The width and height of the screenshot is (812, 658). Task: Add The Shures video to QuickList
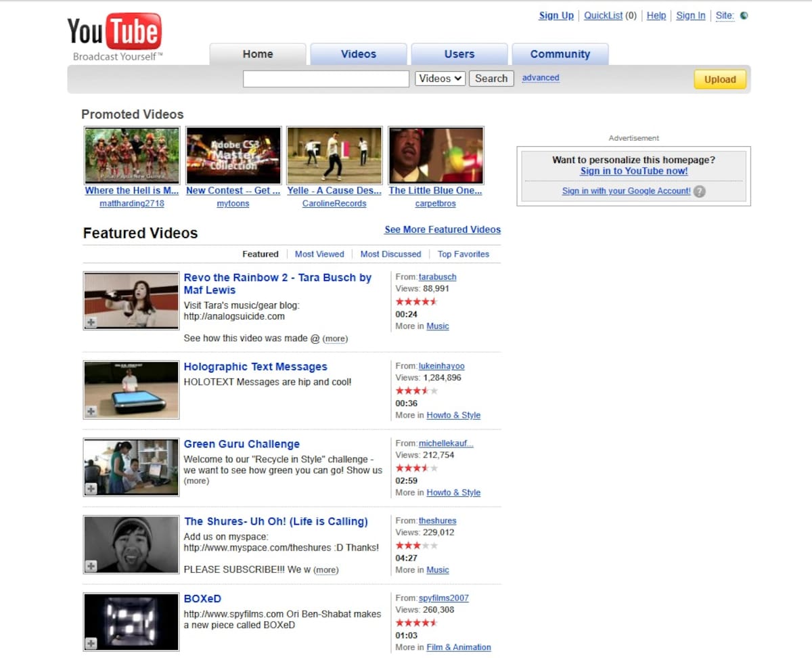[x=91, y=566]
